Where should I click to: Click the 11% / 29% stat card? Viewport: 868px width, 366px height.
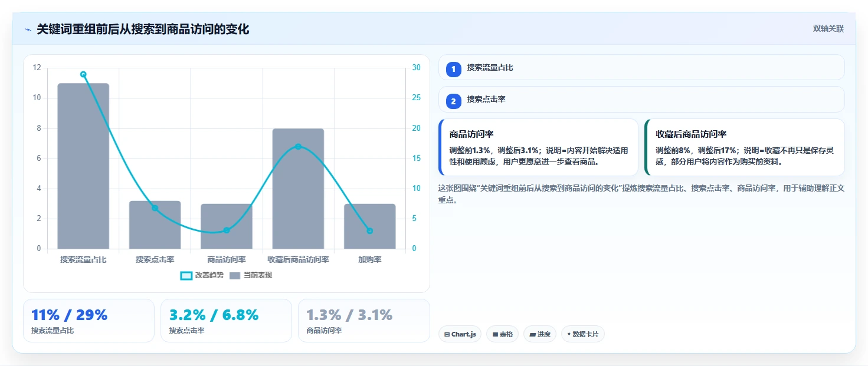click(x=89, y=321)
